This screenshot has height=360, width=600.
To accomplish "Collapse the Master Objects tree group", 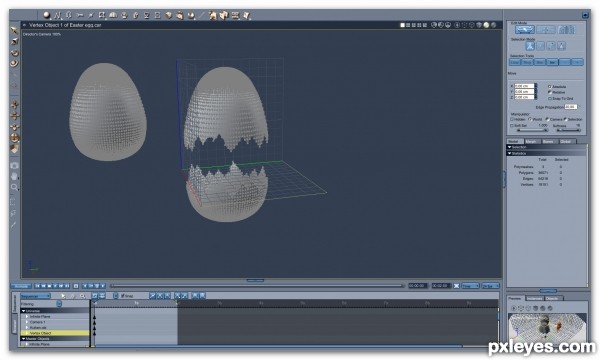I will coord(23,339).
